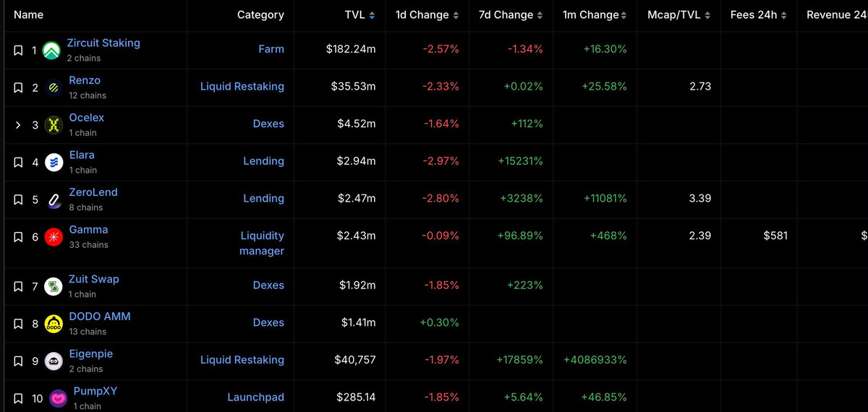Screen dimensions: 868x412
Task: Toggle bookmark for Renzo protocol
Action: (x=19, y=88)
